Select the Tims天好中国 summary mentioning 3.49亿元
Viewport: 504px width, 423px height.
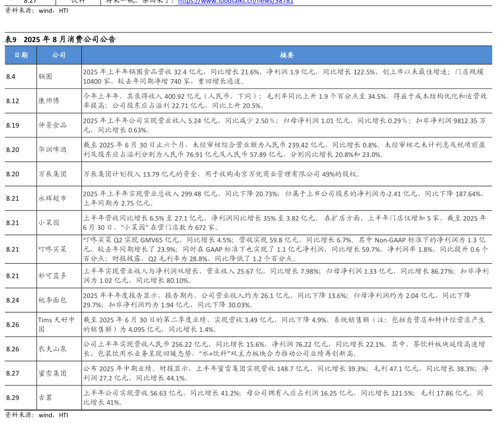click(284, 325)
